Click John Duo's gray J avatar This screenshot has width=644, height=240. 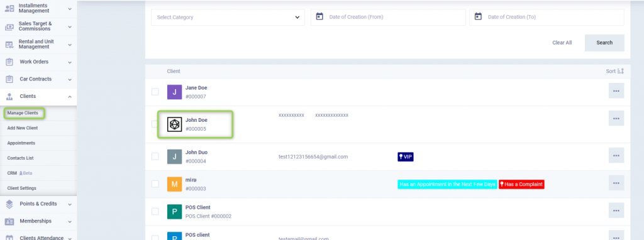click(x=174, y=156)
